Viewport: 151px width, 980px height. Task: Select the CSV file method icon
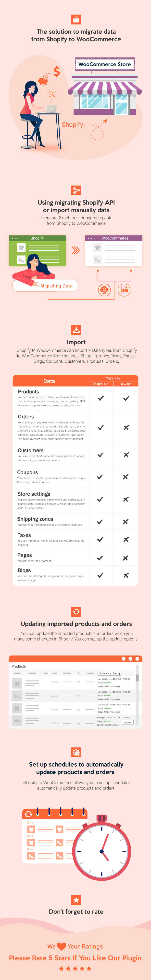(x=124, y=290)
